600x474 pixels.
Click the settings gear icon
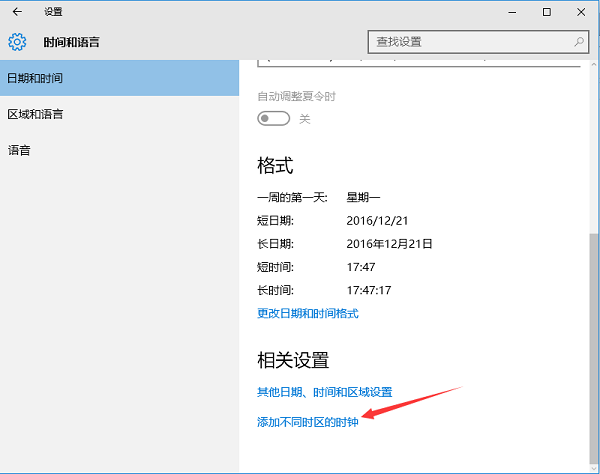point(17,42)
